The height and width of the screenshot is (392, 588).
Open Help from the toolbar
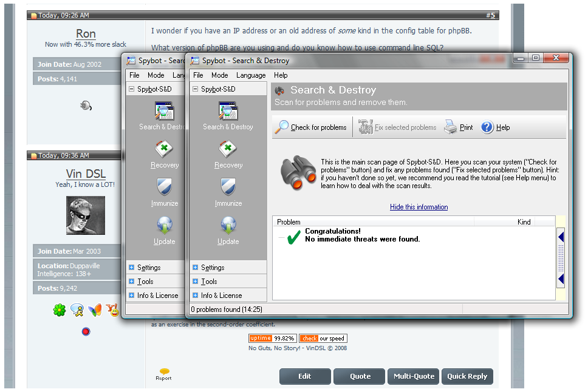coord(487,127)
